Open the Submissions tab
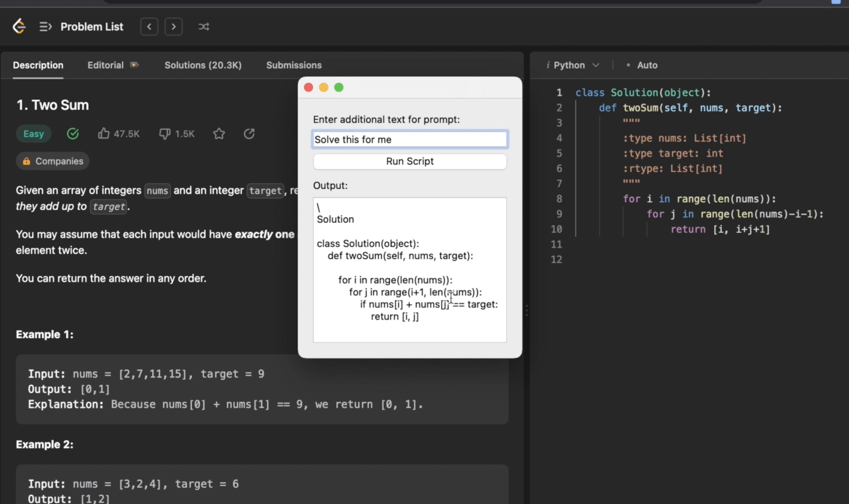Image resolution: width=849 pixels, height=504 pixels. 294,65
